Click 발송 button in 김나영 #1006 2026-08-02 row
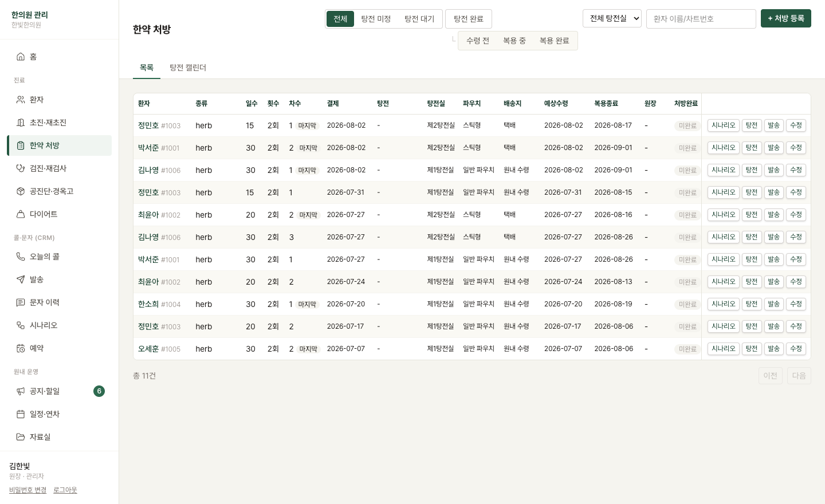 point(774,170)
